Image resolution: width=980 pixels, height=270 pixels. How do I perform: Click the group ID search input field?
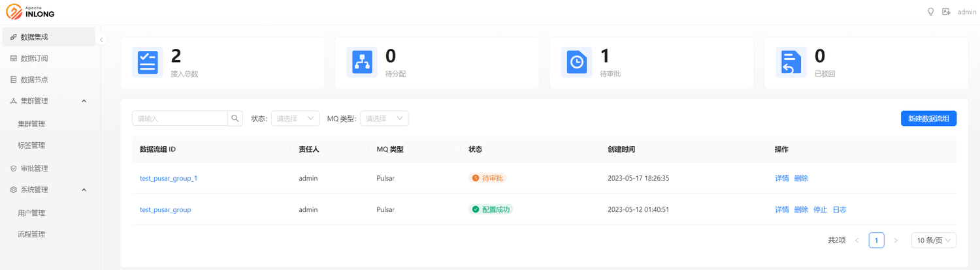[x=180, y=119]
